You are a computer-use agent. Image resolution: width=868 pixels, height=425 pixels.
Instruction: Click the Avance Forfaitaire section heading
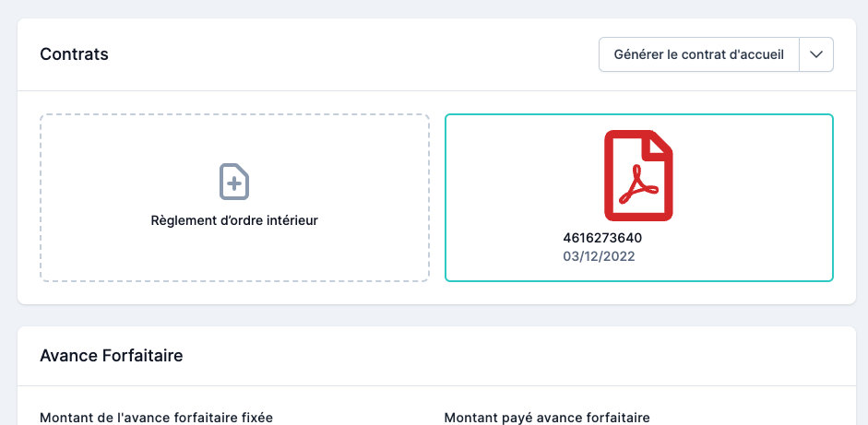click(111, 356)
